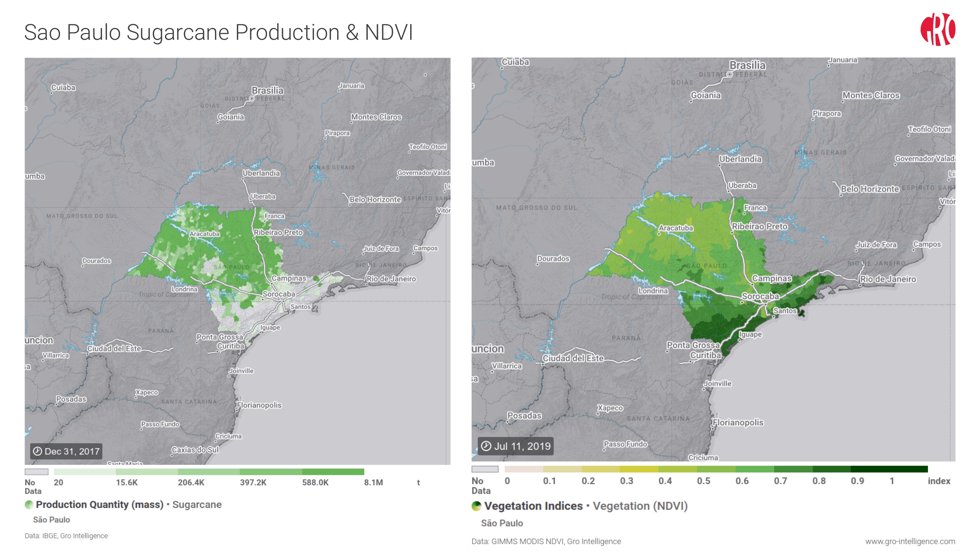The height and width of the screenshot is (560, 980).
Task: Click Belo Horizonte on the NDVI map
Action: coord(870,189)
